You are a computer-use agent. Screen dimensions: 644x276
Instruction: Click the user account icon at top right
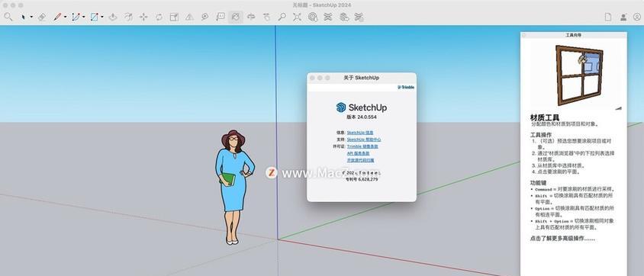click(623, 18)
